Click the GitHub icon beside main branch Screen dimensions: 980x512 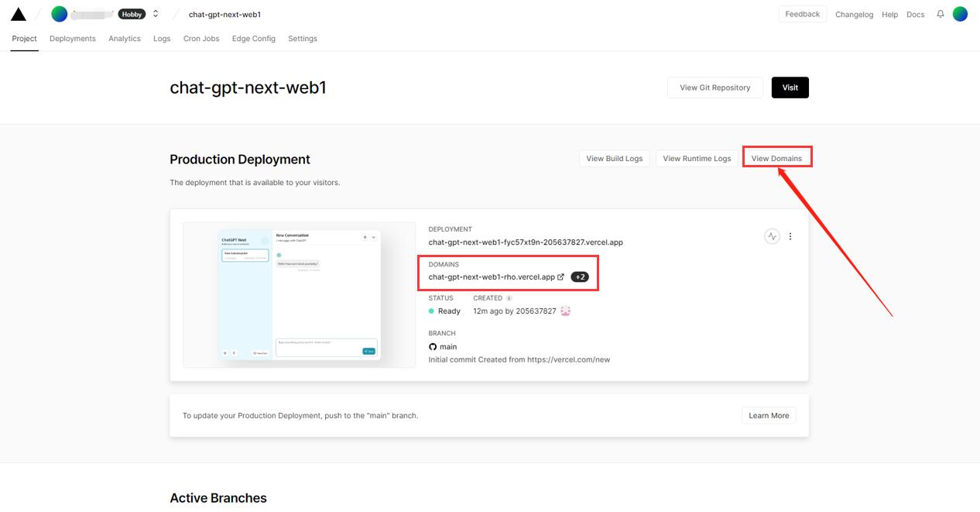pos(433,347)
